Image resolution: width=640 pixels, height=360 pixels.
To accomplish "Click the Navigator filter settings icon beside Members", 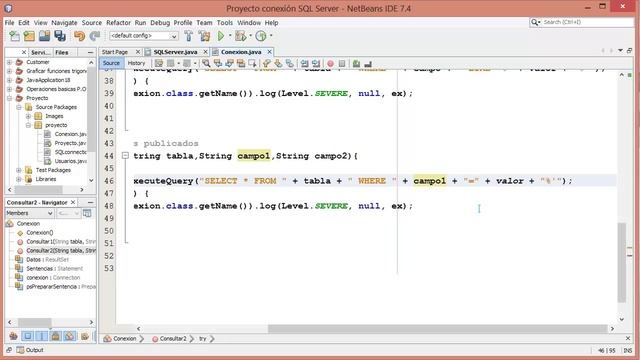I will pyautogui.click(x=87, y=213).
